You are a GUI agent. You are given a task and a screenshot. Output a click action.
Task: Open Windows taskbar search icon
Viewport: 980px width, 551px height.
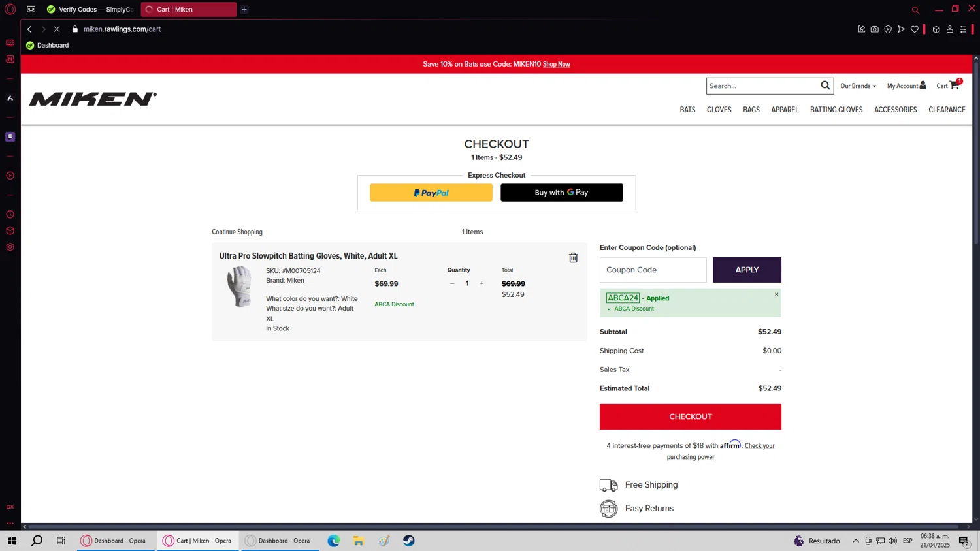[x=37, y=541]
